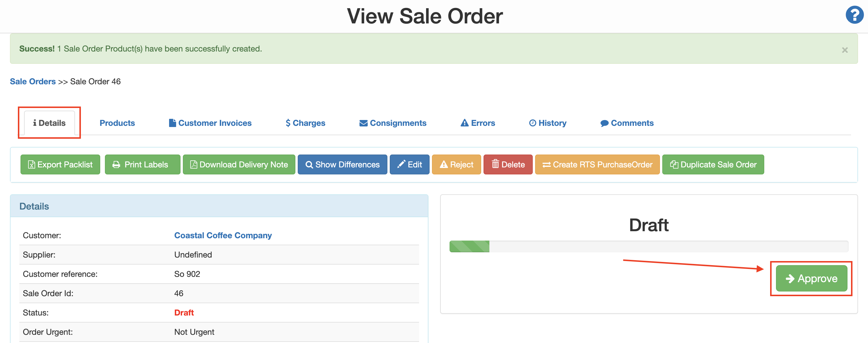Dismiss the success notification message
Image resolution: width=868 pixels, height=343 pixels.
(x=845, y=50)
